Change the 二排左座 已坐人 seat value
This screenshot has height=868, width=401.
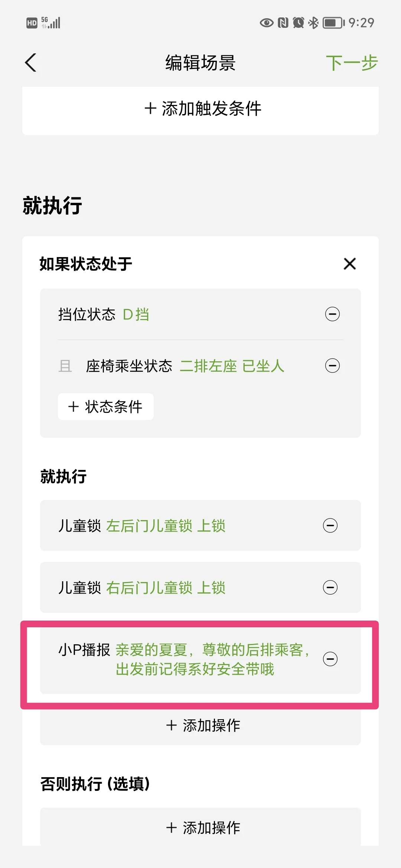tap(232, 366)
